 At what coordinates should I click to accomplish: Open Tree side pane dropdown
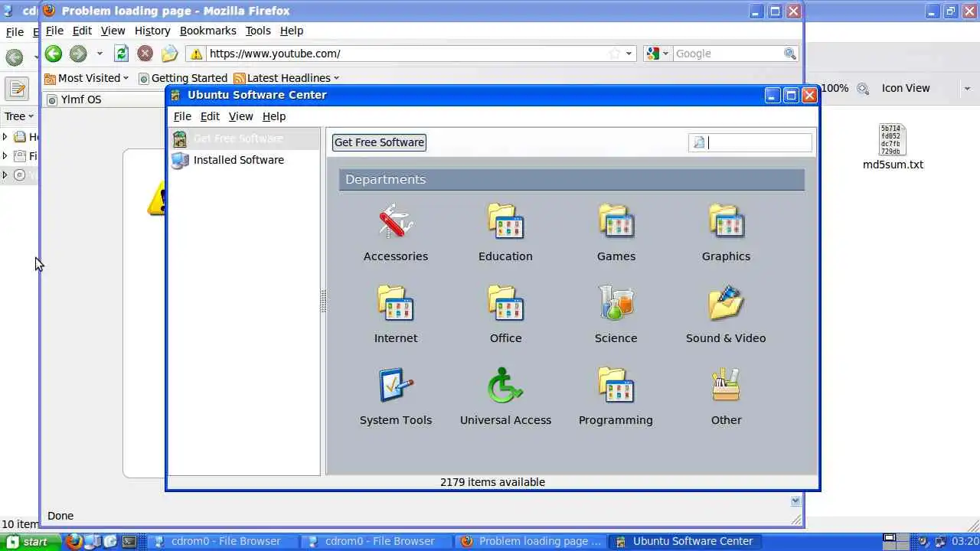click(19, 116)
